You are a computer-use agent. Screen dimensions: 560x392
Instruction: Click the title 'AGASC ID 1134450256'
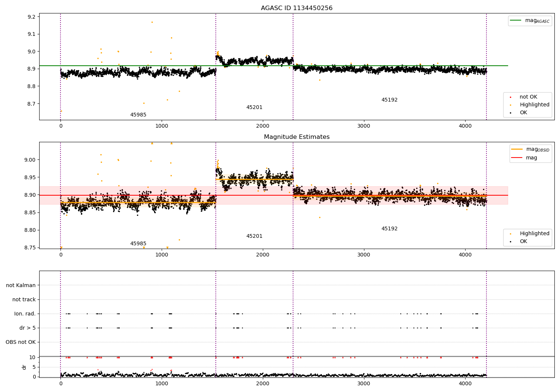pos(296,8)
